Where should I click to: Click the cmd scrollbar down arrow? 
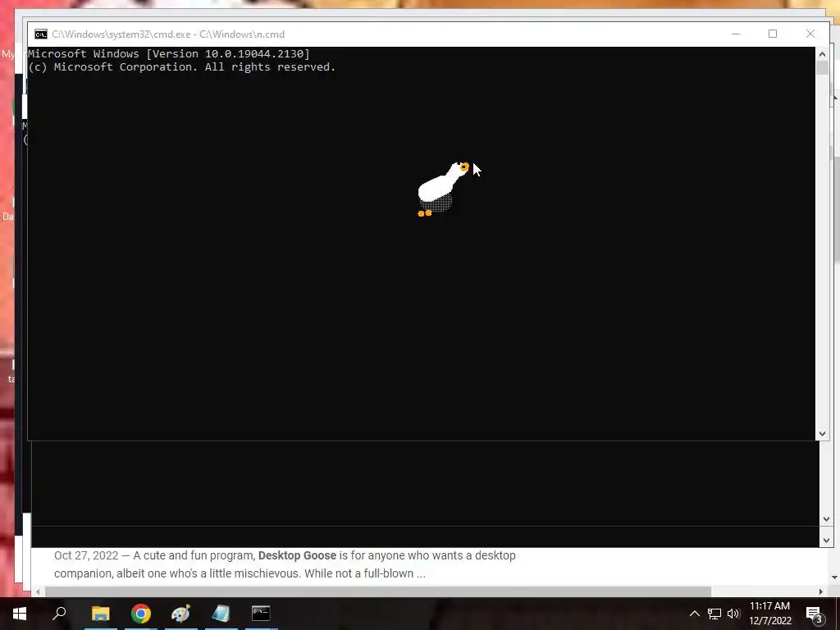[822, 434]
